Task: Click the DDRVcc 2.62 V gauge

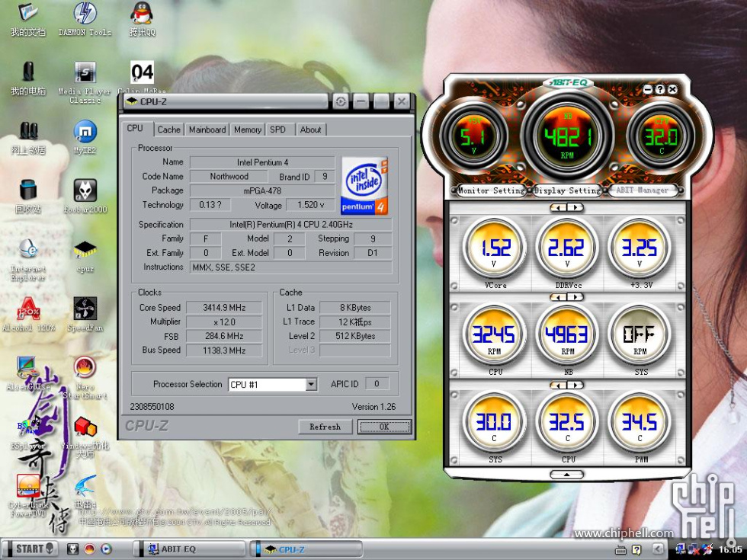Action: tap(567, 248)
